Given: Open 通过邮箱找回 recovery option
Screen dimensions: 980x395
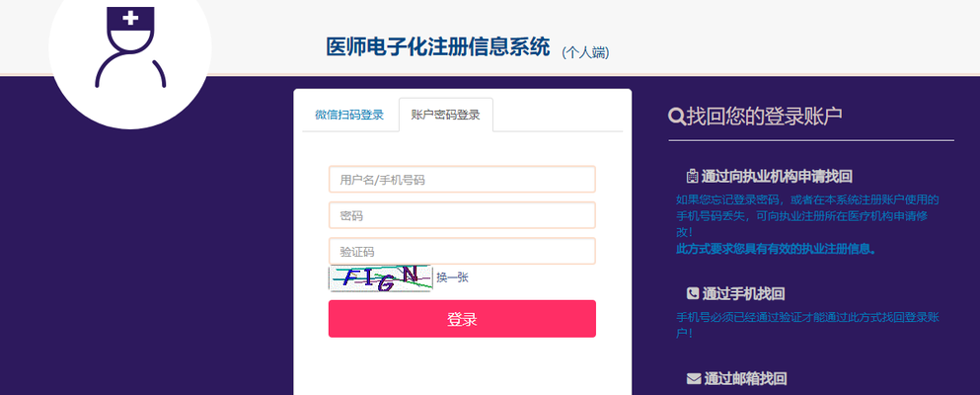Looking at the screenshot, I should click(745, 378).
